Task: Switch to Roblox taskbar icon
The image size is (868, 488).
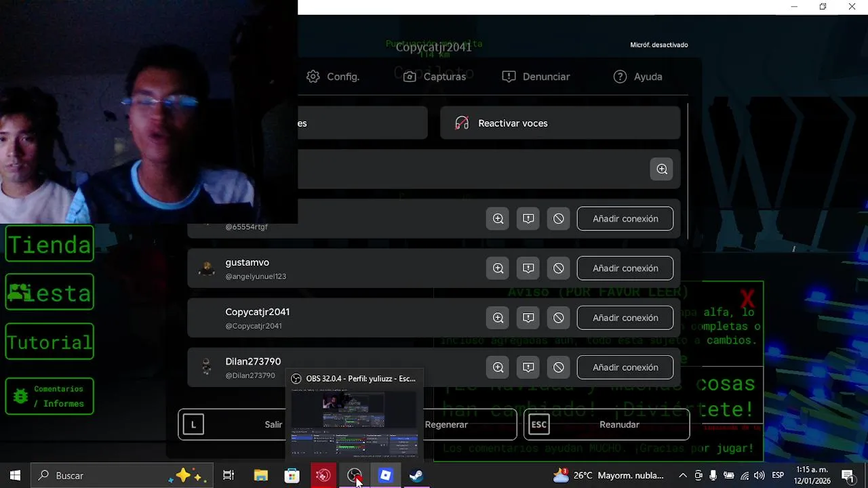Action: 385,476
